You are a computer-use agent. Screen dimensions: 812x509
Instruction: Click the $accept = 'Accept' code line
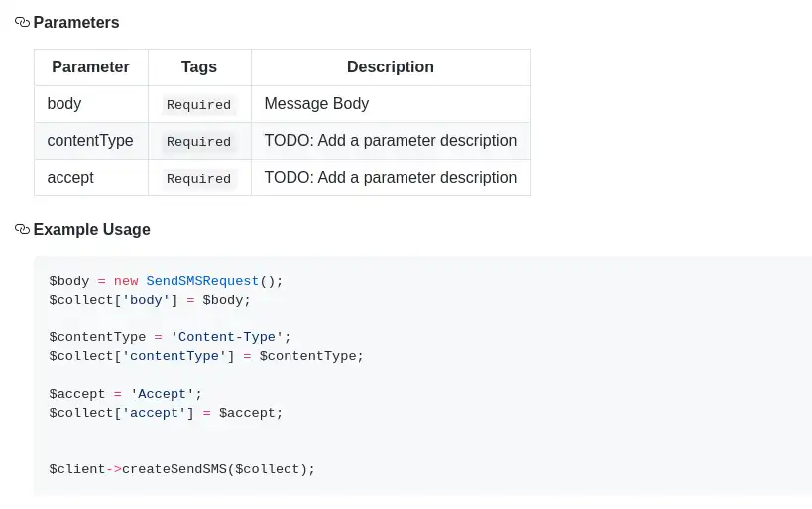coord(125,394)
